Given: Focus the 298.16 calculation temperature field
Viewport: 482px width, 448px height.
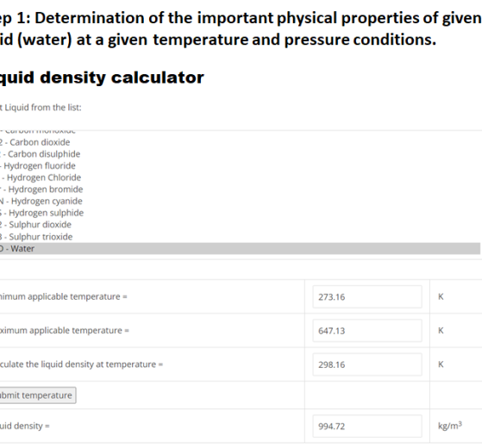Looking at the screenshot, I should tap(367, 364).
